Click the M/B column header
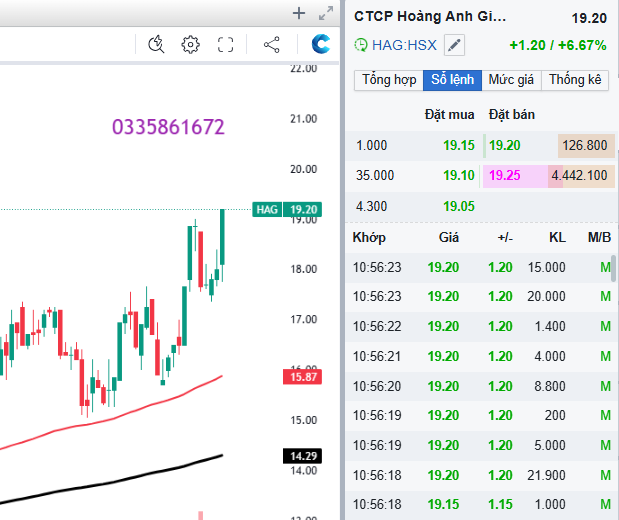Image resolution: width=619 pixels, height=520 pixels. pyautogui.click(x=599, y=238)
